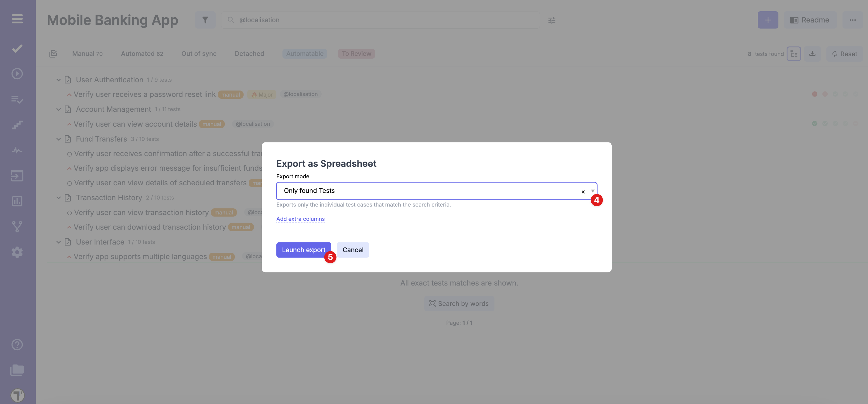The image size is (868, 404).
Task: Open the Pulse activity icon in sidebar
Action: coord(16,150)
